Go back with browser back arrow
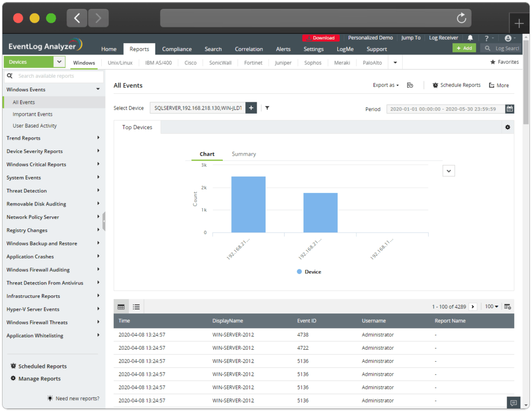 [x=77, y=18]
